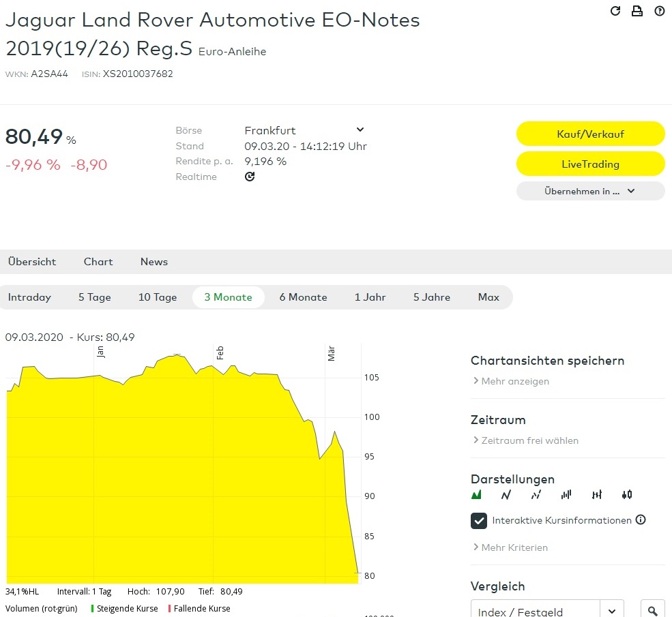This screenshot has width=672, height=617.
Task: Click the LiveTrading button
Action: coord(590,164)
